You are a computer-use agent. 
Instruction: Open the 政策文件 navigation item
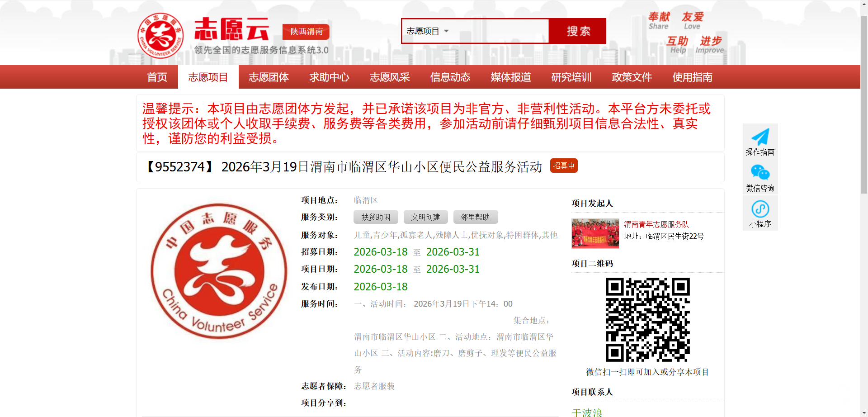[632, 77]
